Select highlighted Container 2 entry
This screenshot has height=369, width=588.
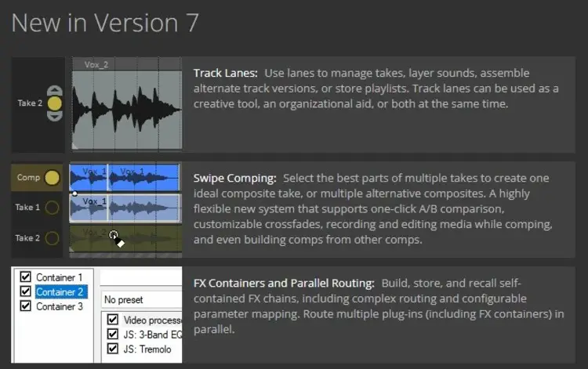[x=61, y=291]
